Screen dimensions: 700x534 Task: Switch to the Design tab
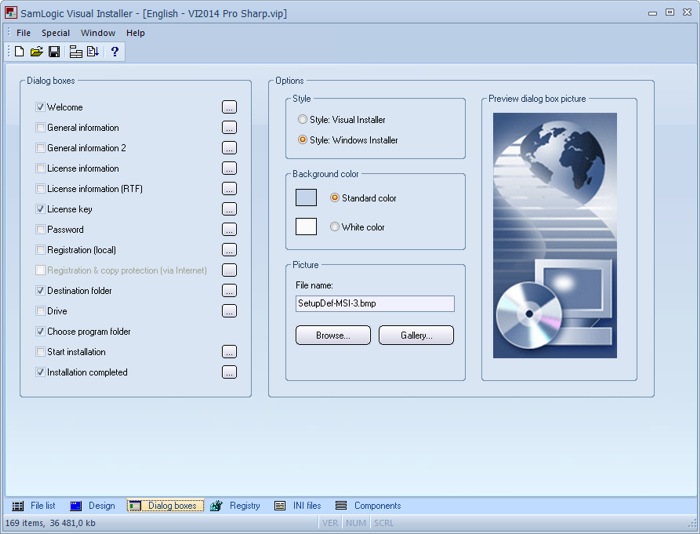(93, 506)
